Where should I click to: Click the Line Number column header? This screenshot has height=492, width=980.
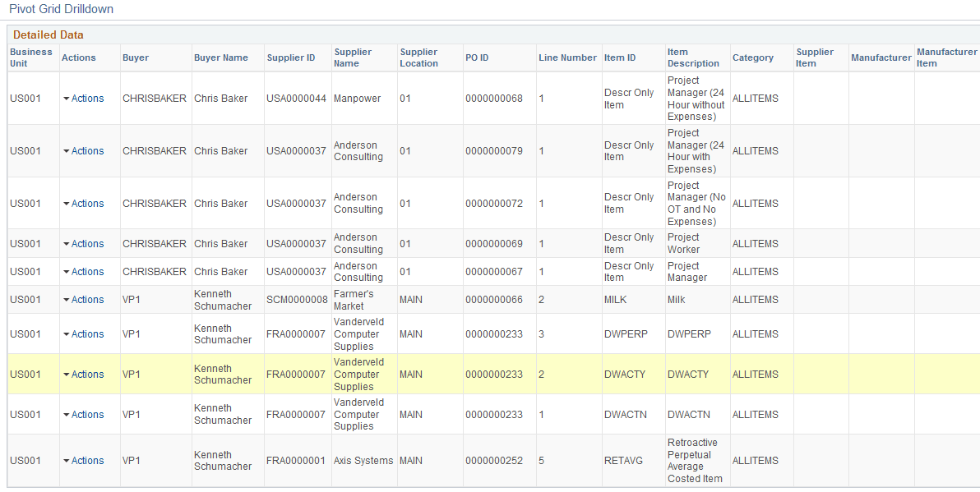(x=569, y=57)
